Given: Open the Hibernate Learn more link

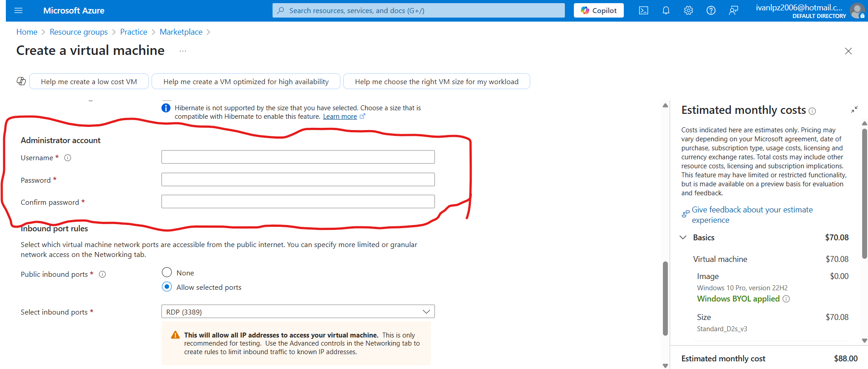Looking at the screenshot, I should (x=340, y=117).
